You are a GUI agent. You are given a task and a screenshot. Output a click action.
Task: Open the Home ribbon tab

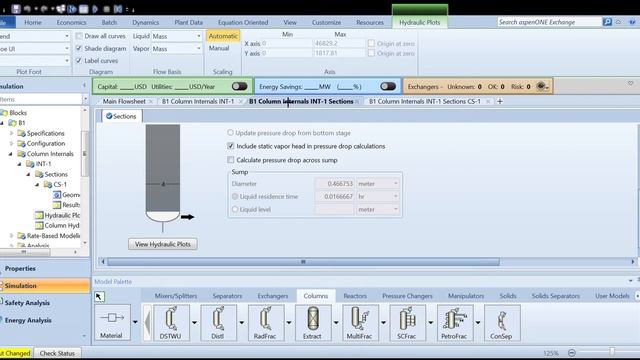(33, 22)
